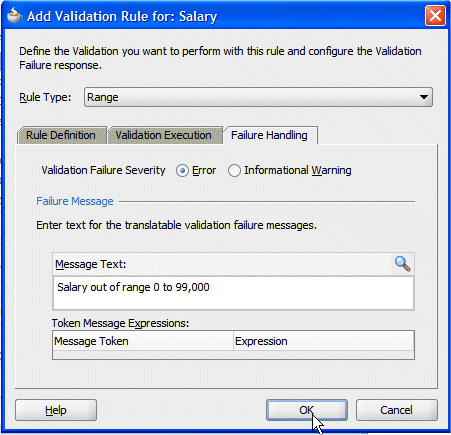Image resolution: width=451 pixels, height=435 pixels.
Task: Click the Java coffee cup title icon
Action: pos(14,15)
